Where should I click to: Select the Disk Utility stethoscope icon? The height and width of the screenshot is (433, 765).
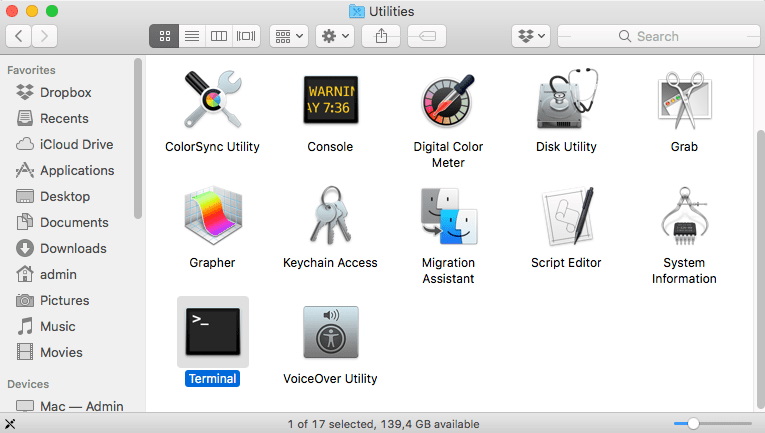point(566,99)
